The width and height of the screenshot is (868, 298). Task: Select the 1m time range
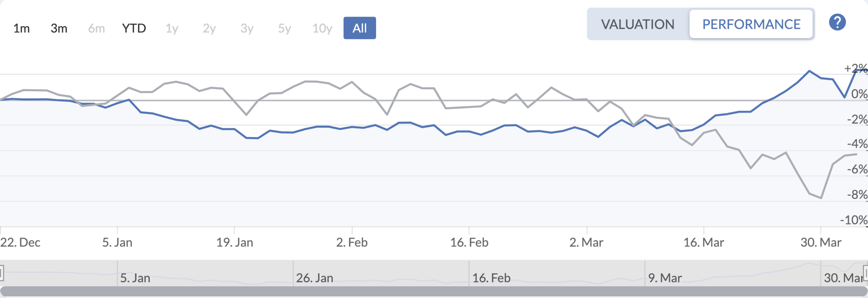21,28
